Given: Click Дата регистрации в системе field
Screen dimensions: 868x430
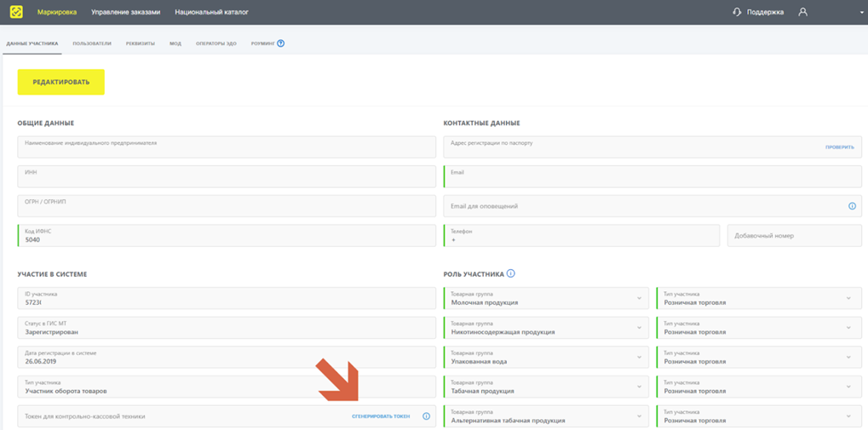Looking at the screenshot, I should pyautogui.click(x=227, y=357).
